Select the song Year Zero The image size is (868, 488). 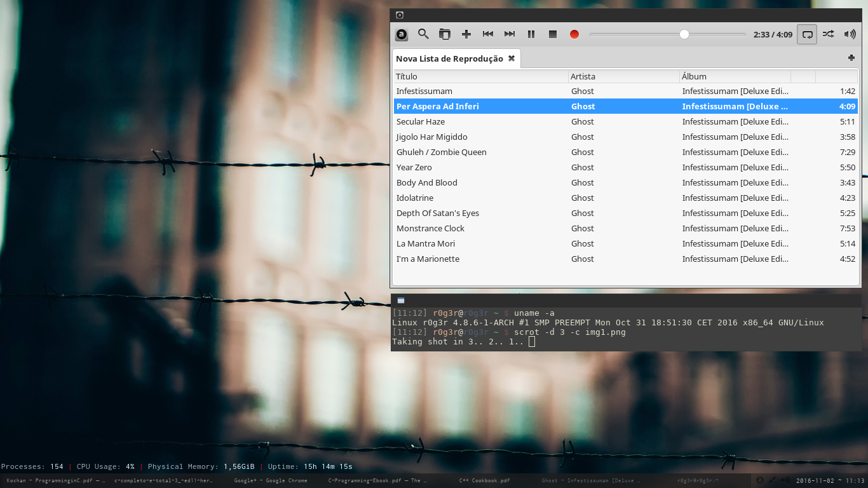coord(626,167)
